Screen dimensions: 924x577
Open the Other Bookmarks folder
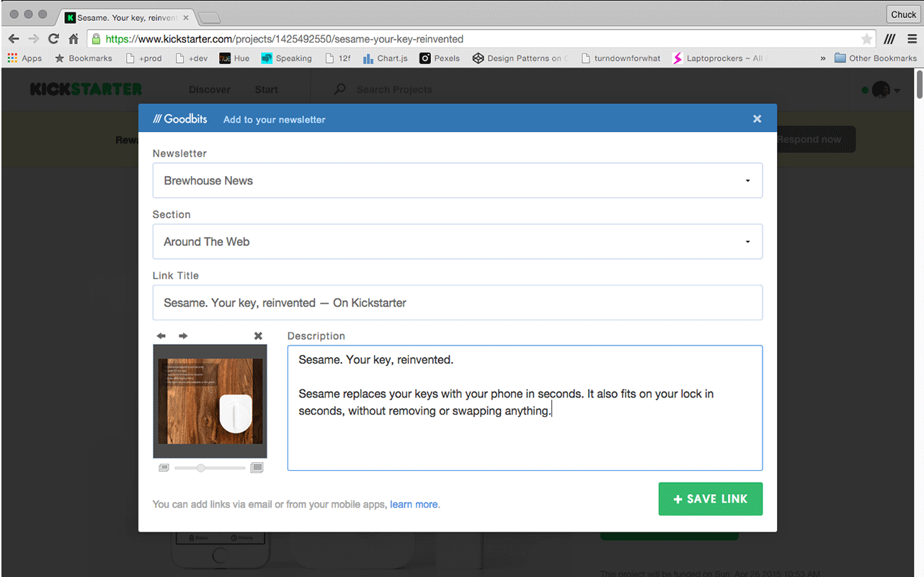point(875,58)
